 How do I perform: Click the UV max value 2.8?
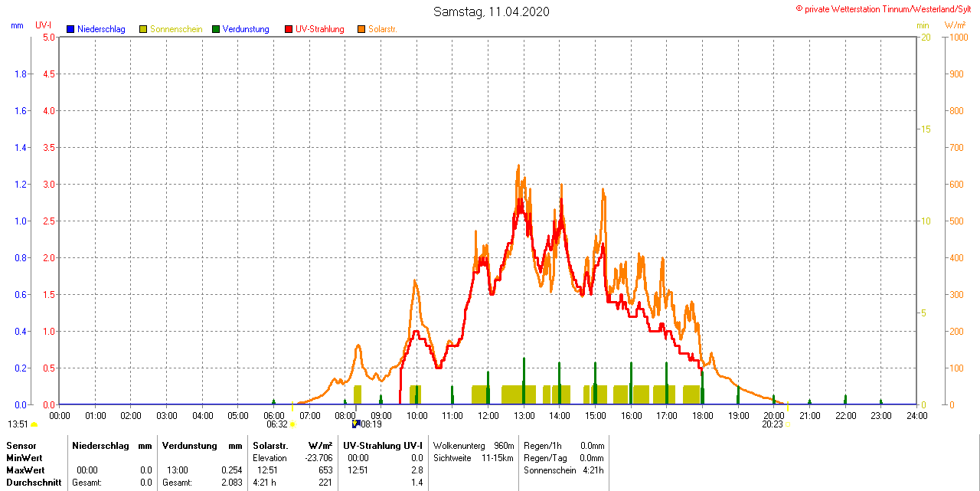[x=417, y=470]
